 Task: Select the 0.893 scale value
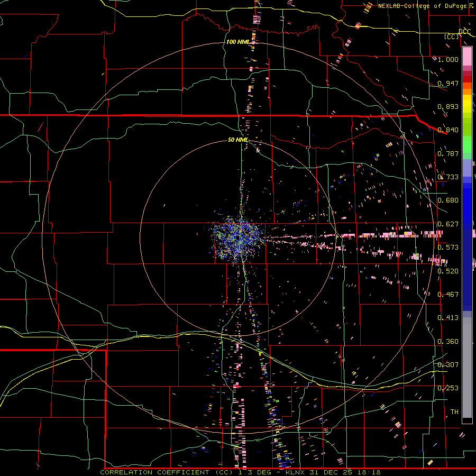point(448,106)
